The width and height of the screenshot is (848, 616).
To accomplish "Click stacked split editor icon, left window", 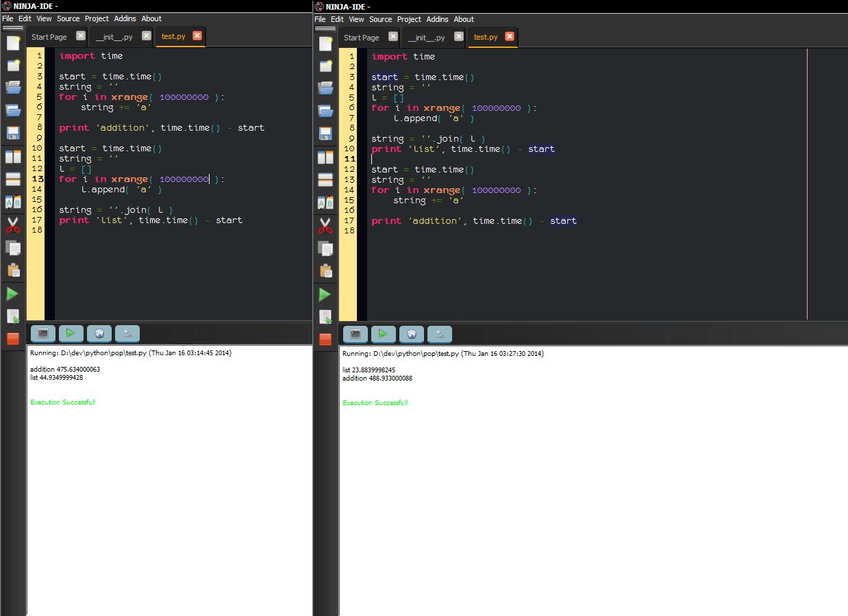I will coord(14,179).
